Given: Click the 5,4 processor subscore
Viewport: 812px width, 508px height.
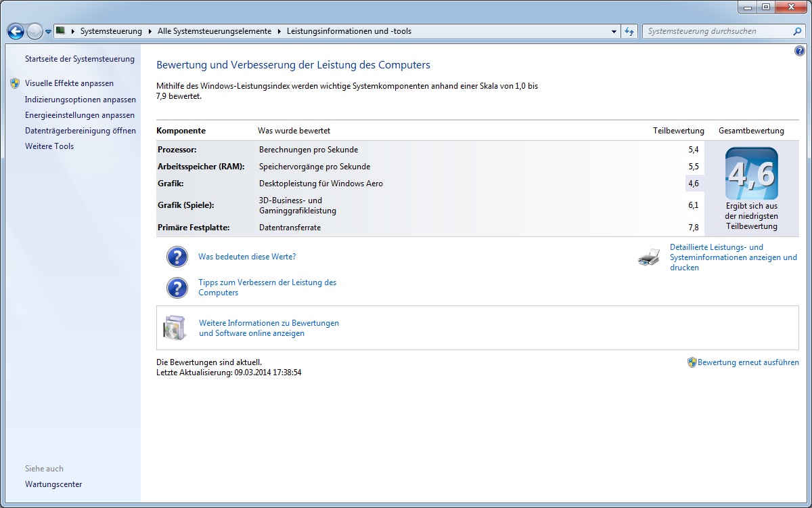Looking at the screenshot, I should tap(693, 150).
